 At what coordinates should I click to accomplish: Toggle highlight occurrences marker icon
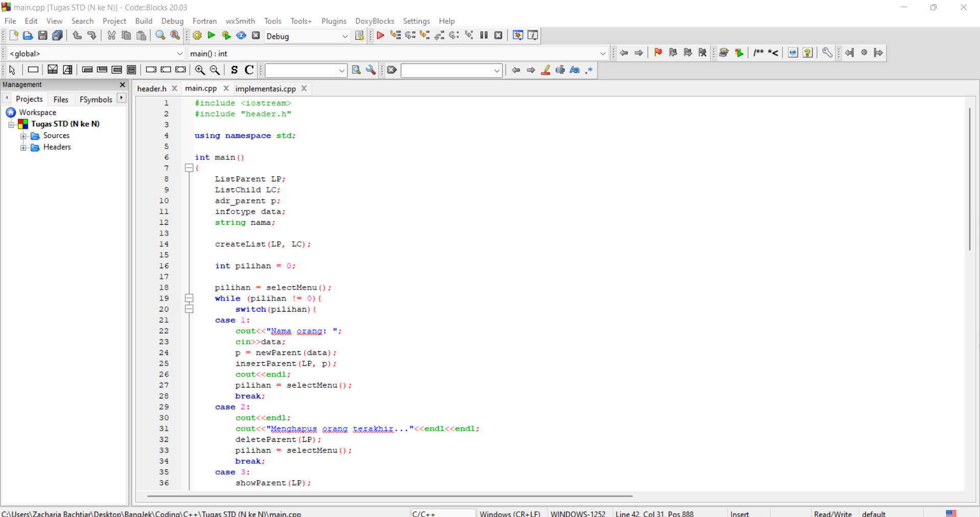[x=546, y=70]
